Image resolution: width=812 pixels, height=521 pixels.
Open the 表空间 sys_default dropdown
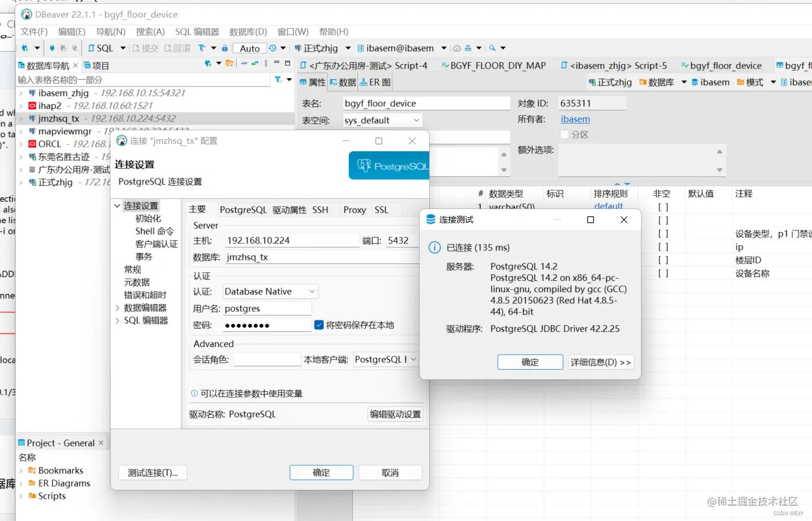[x=382, y=120]
